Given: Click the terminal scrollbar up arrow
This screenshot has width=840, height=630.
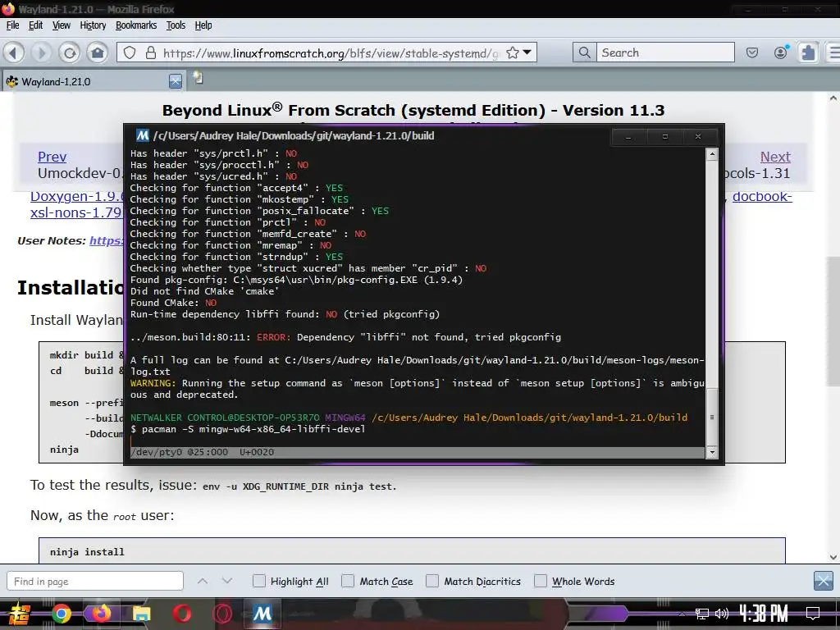Looking at the screenshot, I should (712, 155).
